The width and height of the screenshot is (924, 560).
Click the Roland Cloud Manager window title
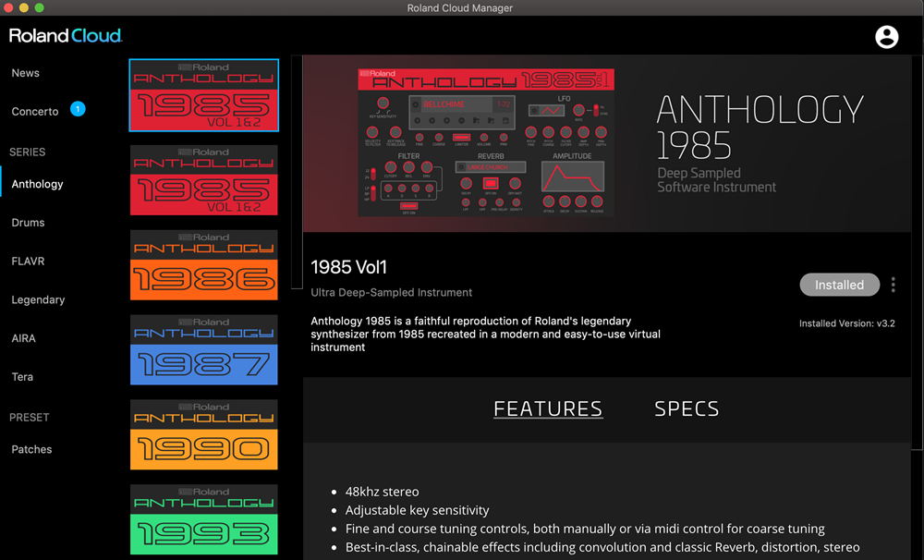(459, 7)
